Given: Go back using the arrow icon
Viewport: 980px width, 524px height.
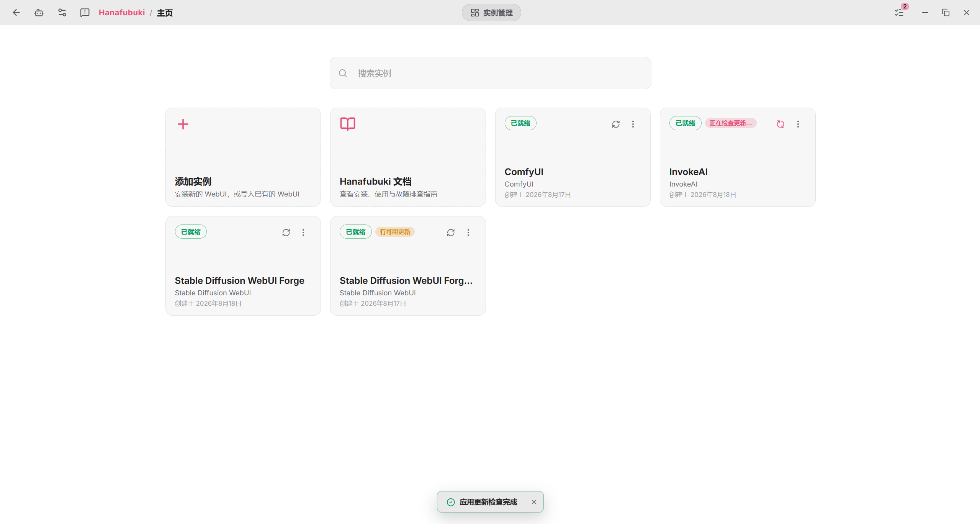Looking at the screenshot, I should pyautogui.click(x=16, y=13).
